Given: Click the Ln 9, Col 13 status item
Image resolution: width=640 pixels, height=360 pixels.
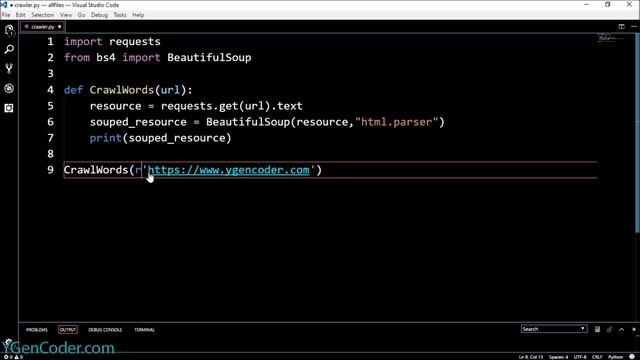Looking at the screenshot, I should pyautogui.click(x=531, y=357).
